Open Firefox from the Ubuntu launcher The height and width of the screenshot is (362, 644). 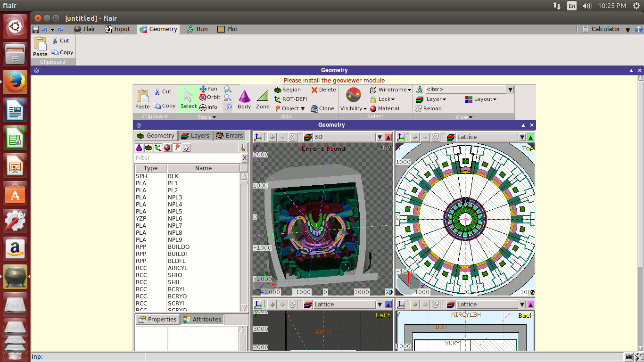[x=16, y=82]
